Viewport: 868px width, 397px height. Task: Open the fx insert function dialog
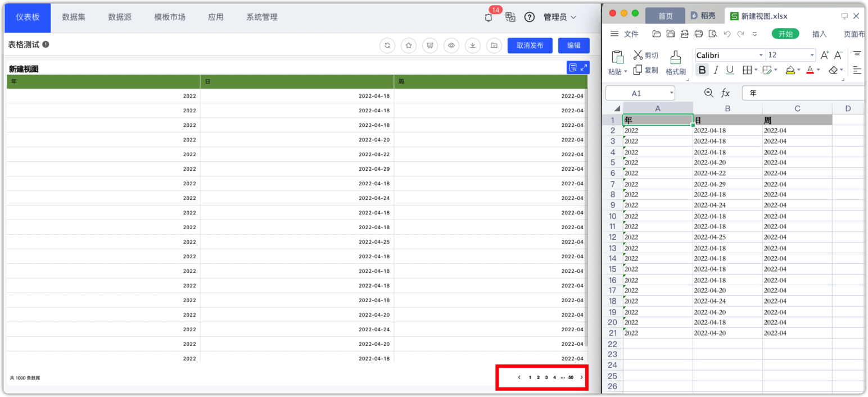coord(726,93)
